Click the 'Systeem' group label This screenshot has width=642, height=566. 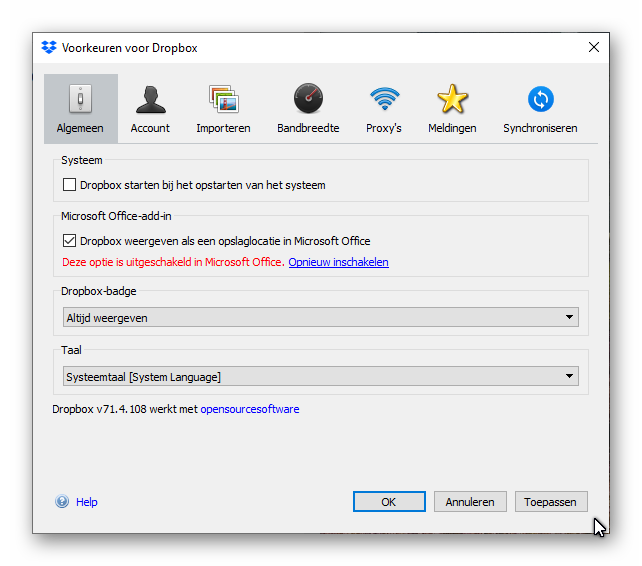coord(81,160)
